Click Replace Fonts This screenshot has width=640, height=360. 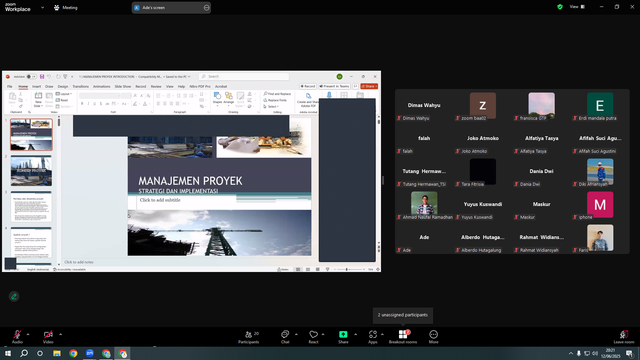pyautogui.click(x=275, y=100)
